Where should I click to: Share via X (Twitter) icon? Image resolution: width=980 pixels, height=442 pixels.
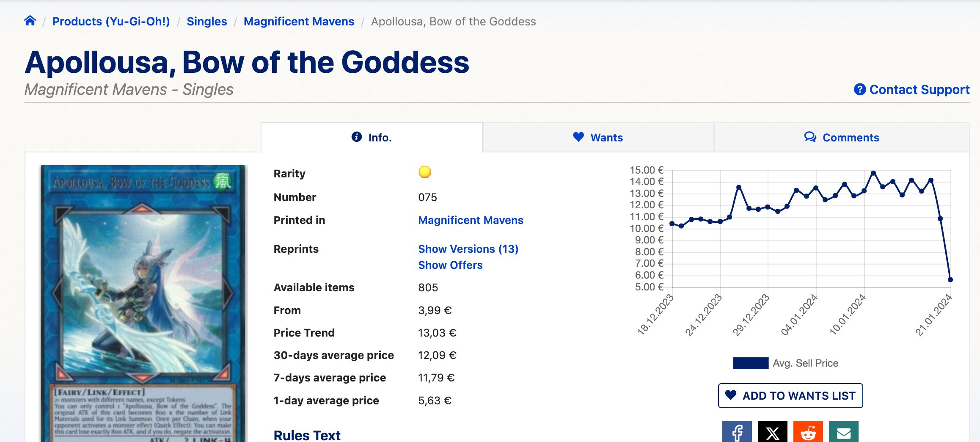[772, 432]
